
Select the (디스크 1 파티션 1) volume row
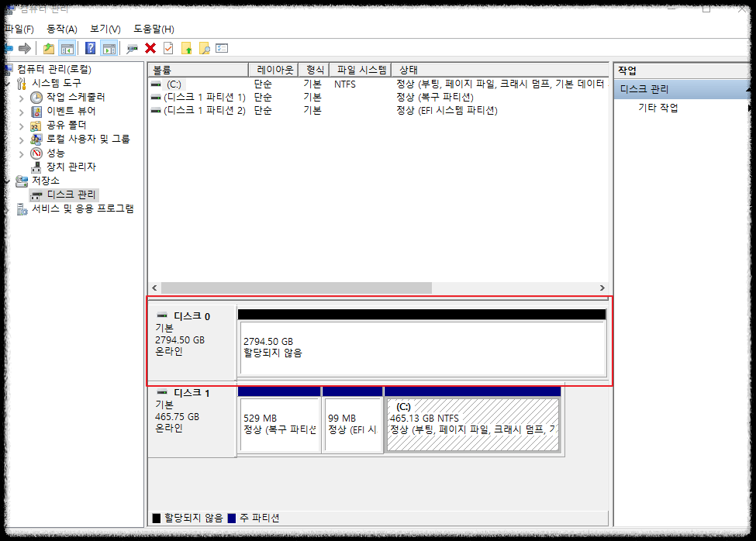[x=378, y=98]
